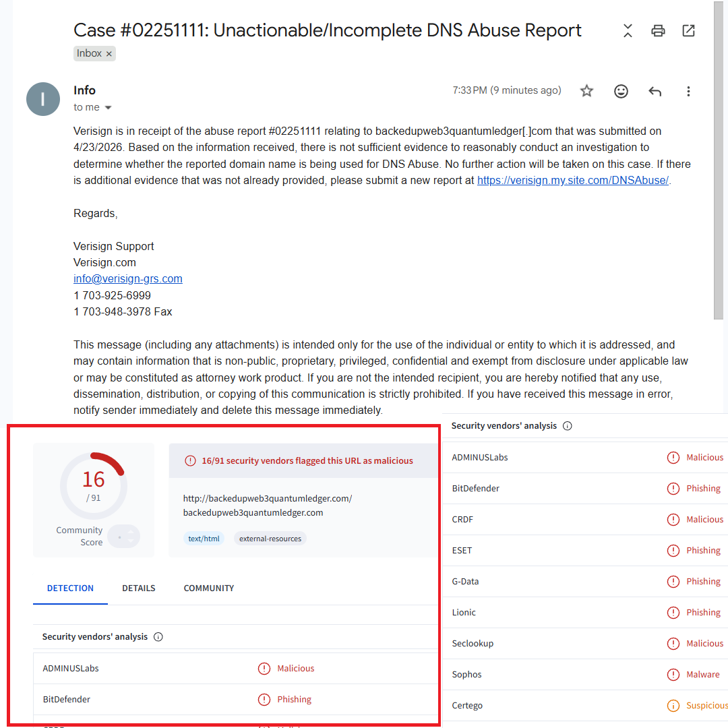Image resolution: width=728 pixels, height=728 pixels.
Task: Switch to the DETAILS tab
Action: tap(139, 588)
